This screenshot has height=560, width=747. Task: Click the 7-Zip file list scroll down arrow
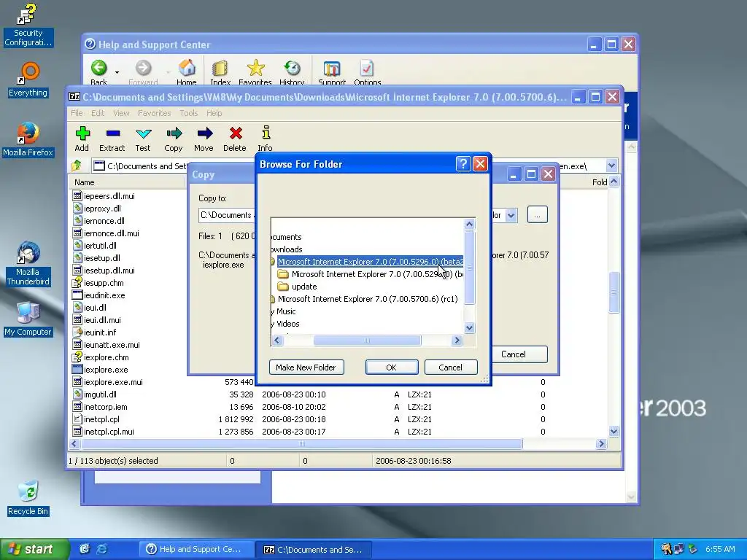(x=614, y=432)
